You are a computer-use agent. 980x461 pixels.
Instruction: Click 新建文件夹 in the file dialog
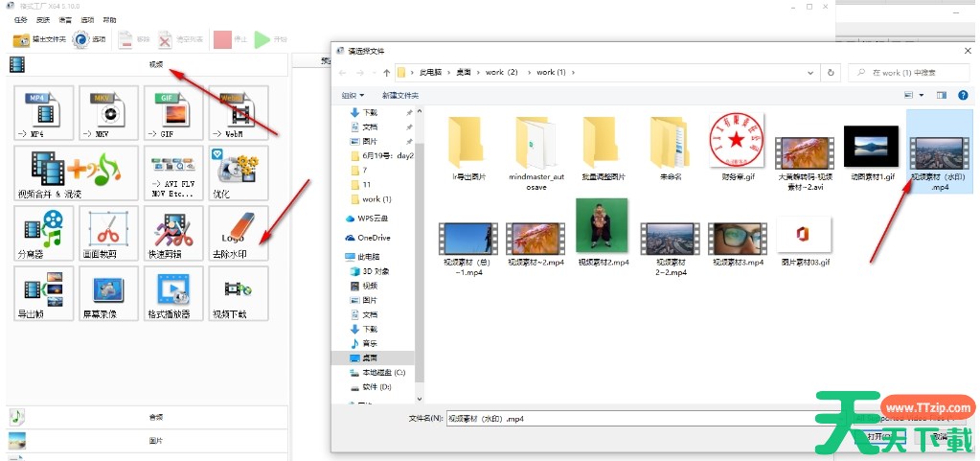click(x=399, y=95)
